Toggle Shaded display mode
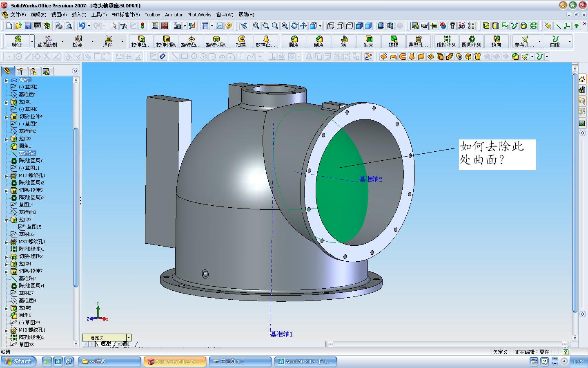 pyautogui.click(x=368, y=26)
